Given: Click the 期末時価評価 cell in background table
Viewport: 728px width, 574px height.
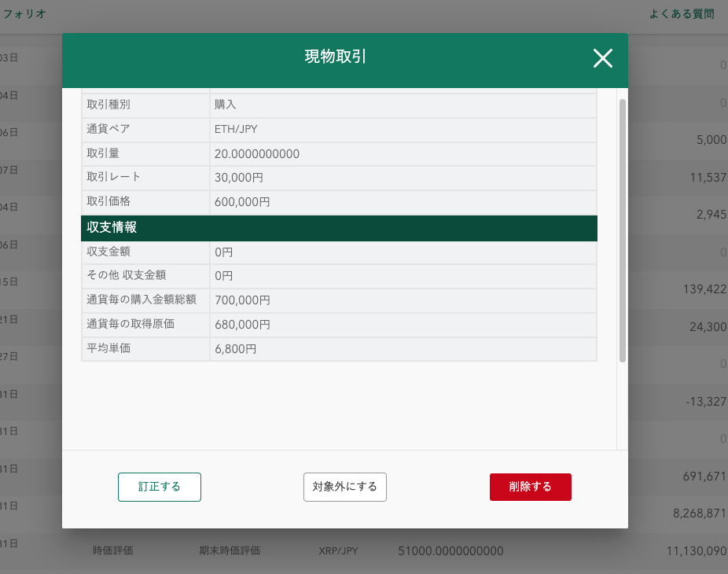Looking at the screenshot, I should click(230, 550).
